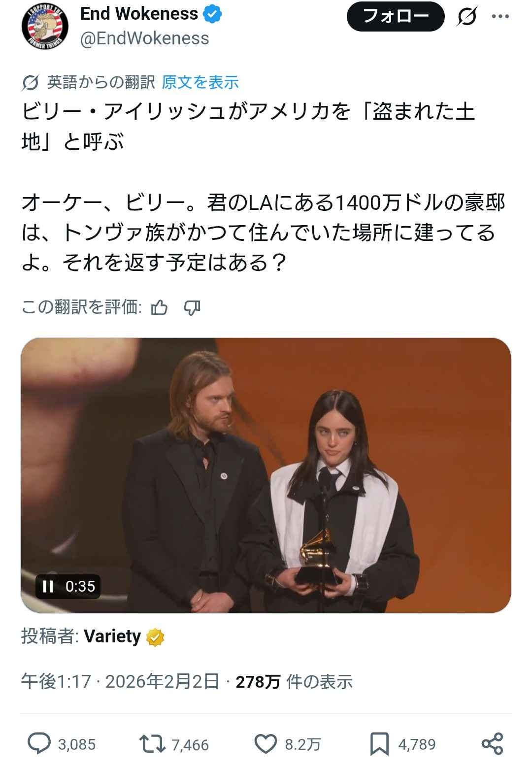Viewport: 532px width, 768px height.
Task: Click the blue verified badge beside End Wokeness
Action: pyautogui.click(x=213, y=14)
